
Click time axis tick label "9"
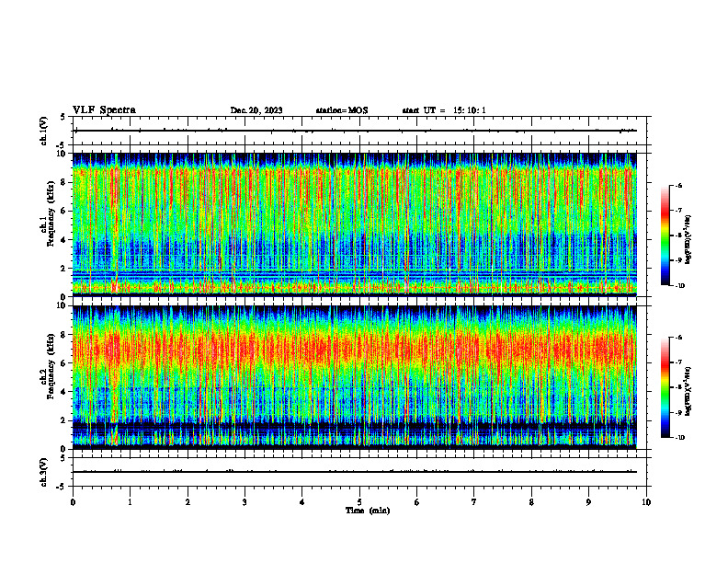coord(588,502)
